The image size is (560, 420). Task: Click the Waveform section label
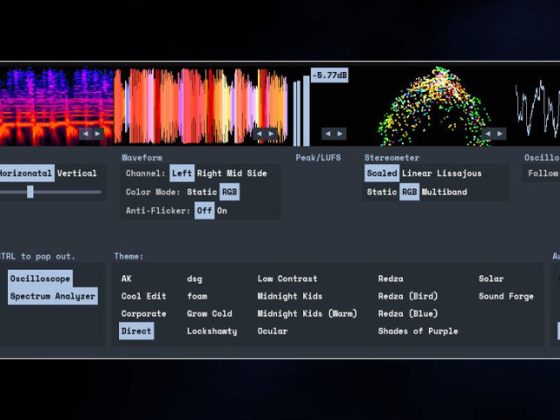pyautogui.click(x=142, y=158)
